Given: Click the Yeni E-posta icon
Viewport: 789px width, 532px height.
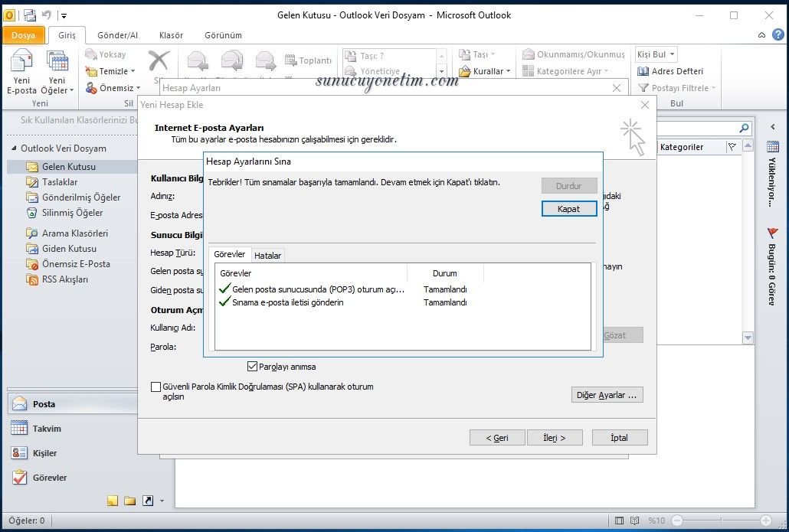Looking at the screenshot, I should coord(21,71).
